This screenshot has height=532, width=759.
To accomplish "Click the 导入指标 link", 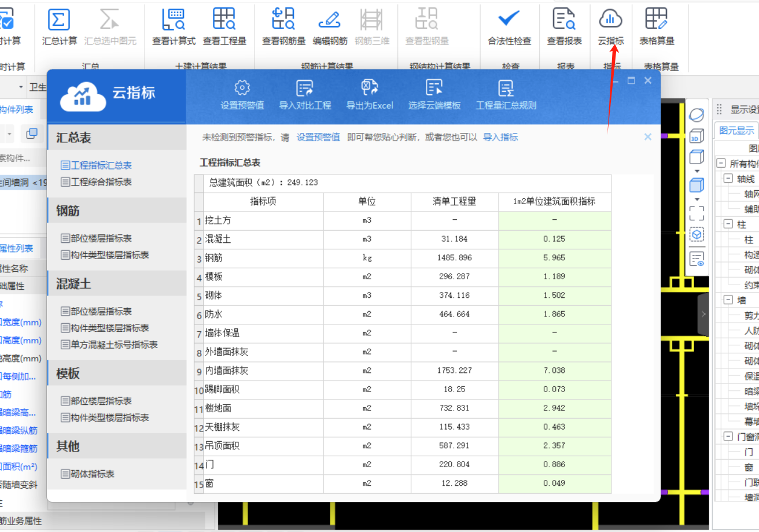I will pyautogui.click(x=500, y=137).
